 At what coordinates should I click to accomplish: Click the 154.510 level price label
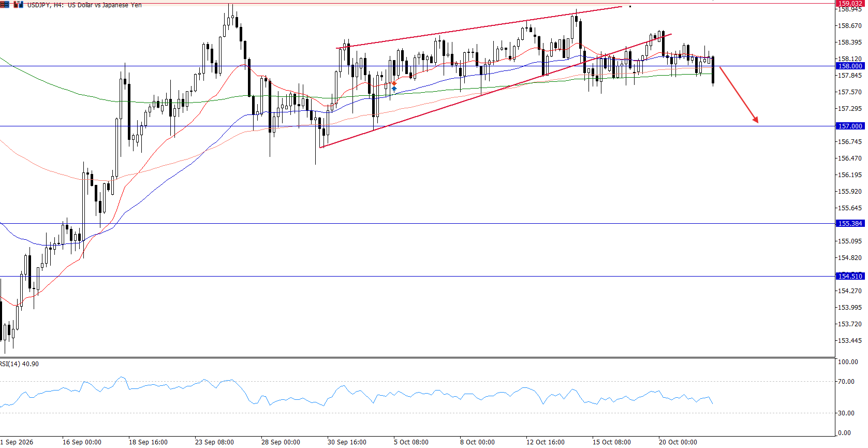coord(850,276)
